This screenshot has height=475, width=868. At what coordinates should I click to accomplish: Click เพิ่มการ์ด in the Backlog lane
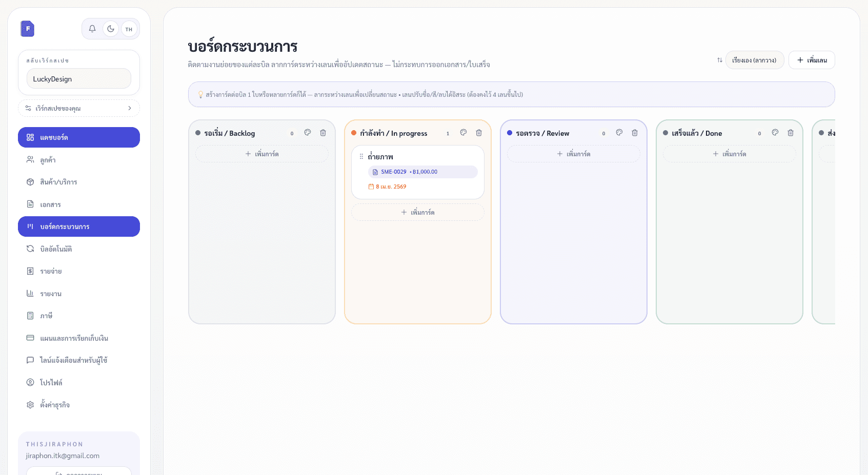click(261, 153)
